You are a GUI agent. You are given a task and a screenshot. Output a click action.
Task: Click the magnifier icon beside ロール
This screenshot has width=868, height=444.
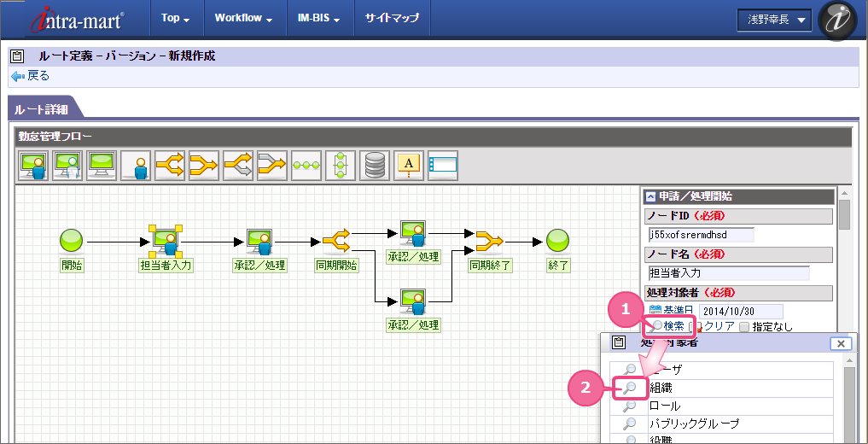630,406
